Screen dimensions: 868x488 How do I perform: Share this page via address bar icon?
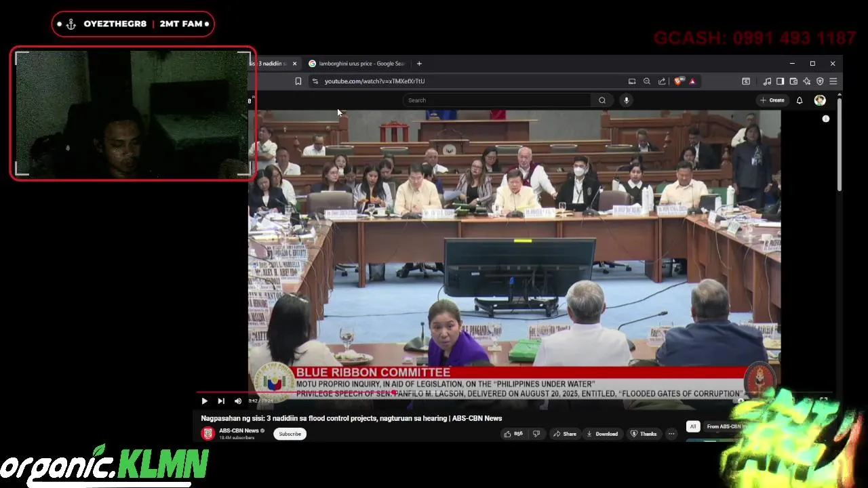pos(662,81)
